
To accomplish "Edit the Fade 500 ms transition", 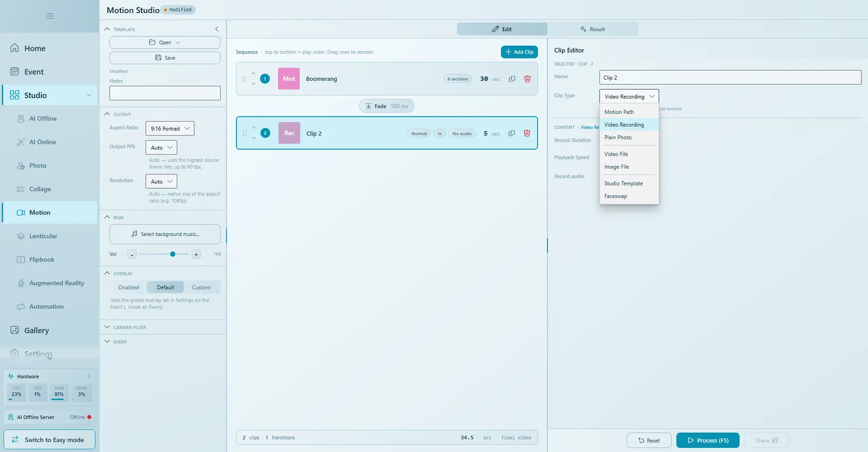I will tap(386, 106).
